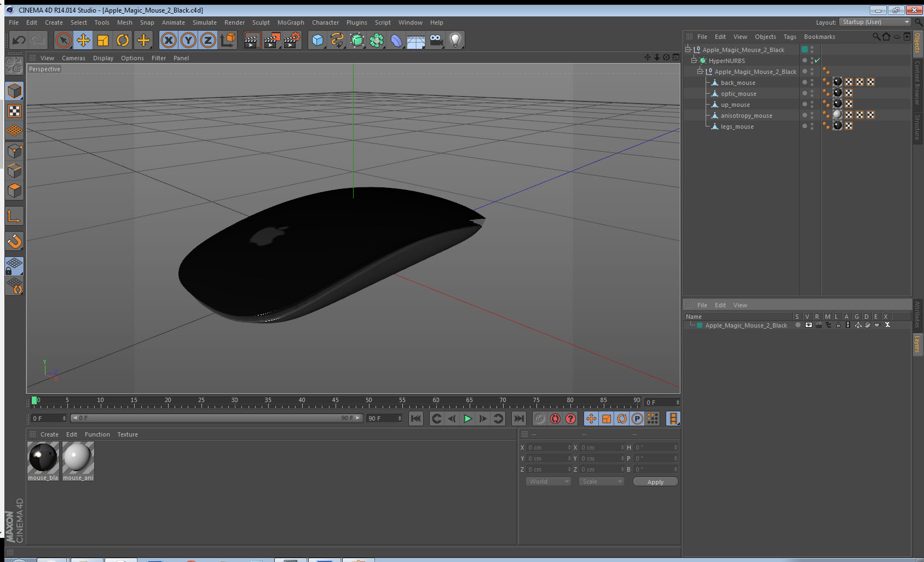Click the Apply coordinates button
The height and width of the screenshot is (562, 924).
tap(655, 482)
